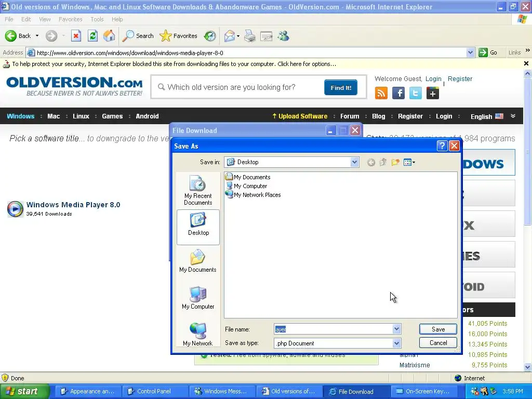Screen dimensions: 532x399
Task: Click the Find It! button
Action: (341, 87)
